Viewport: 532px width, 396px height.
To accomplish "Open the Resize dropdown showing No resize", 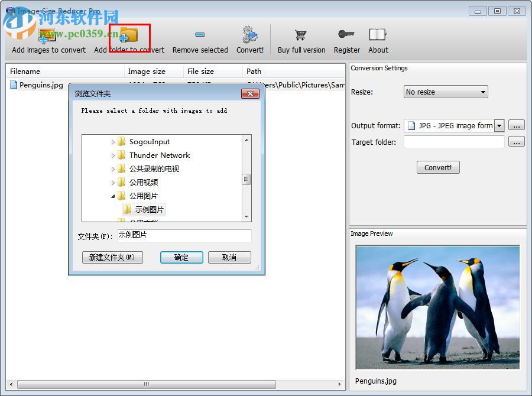I will (445, 92).
